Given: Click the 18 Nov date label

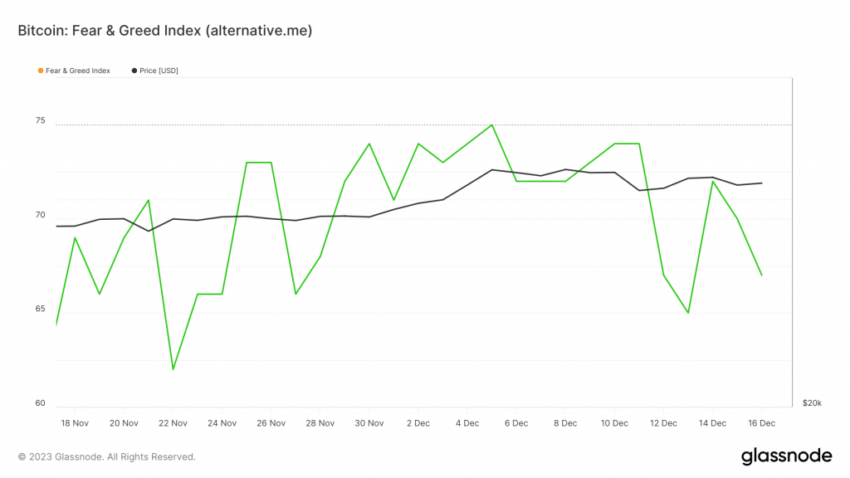Looking at the screenshot, I should (x=75, y=423).
